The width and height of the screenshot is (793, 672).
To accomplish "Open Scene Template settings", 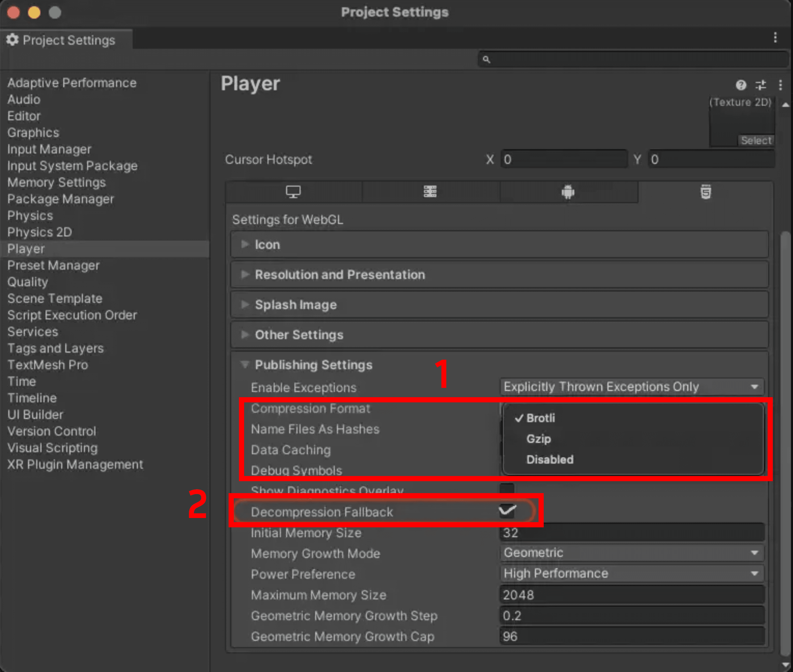I will coord(55,298).
